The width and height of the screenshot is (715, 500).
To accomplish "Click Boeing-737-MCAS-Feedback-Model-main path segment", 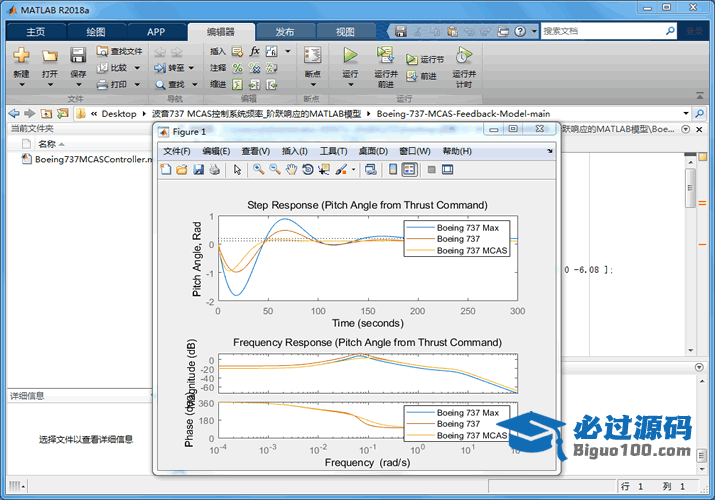I will pyautogui.click(x=463, y=113).
